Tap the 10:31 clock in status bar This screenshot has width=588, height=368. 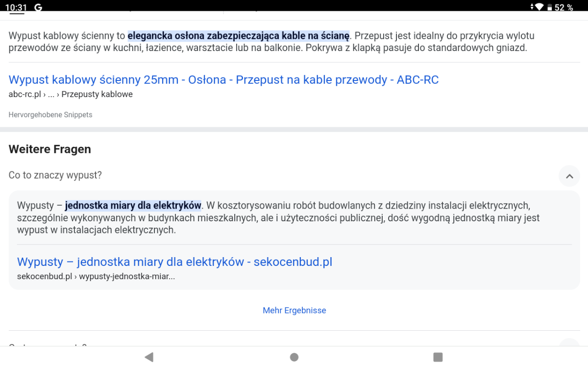tap(16, 7)
